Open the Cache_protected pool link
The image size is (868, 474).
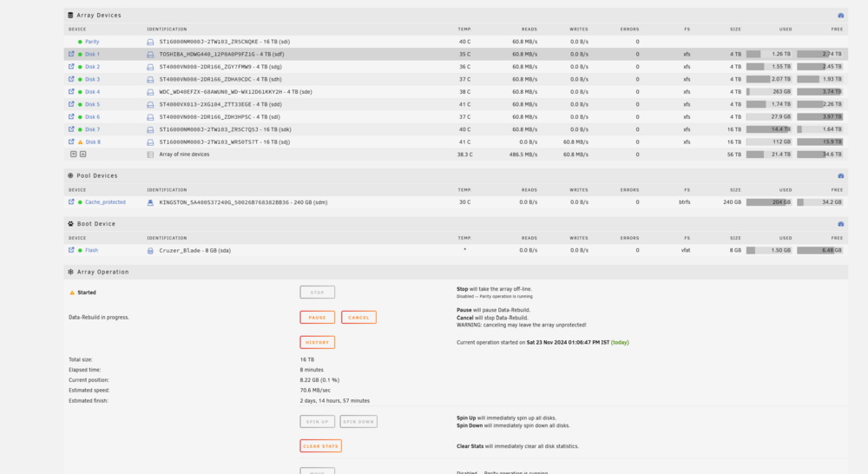pos(105,202)
